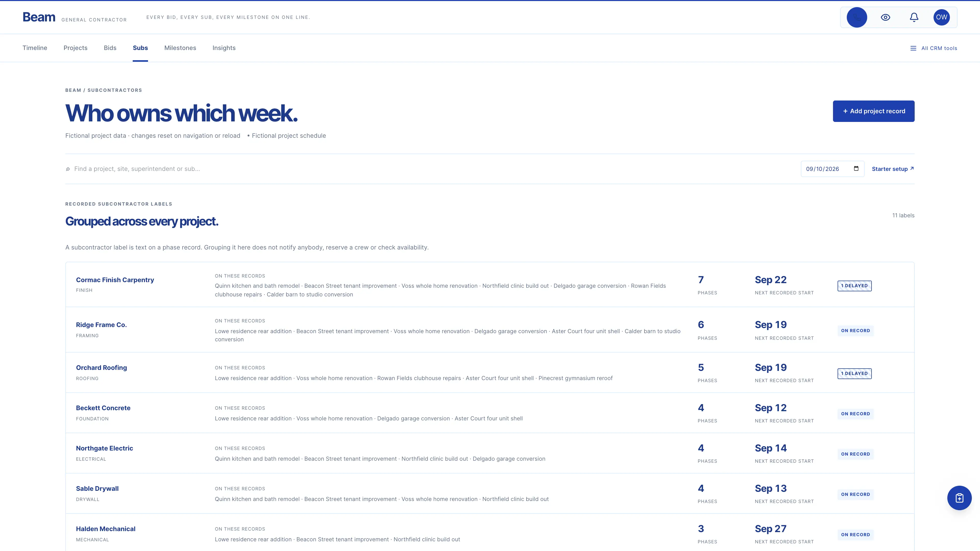Screen dimensions: 980x551
Task: Open the Starter setup link
Action: click(892, 169)
